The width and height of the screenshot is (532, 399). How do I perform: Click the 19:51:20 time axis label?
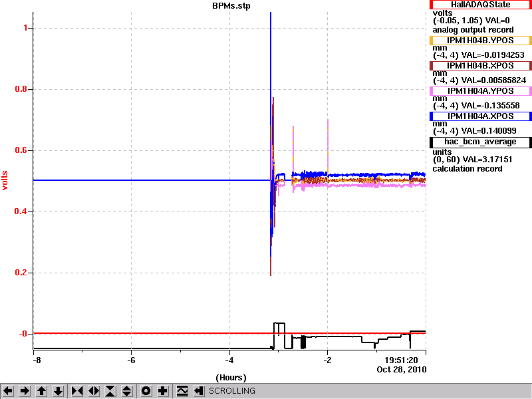[401, 360]
